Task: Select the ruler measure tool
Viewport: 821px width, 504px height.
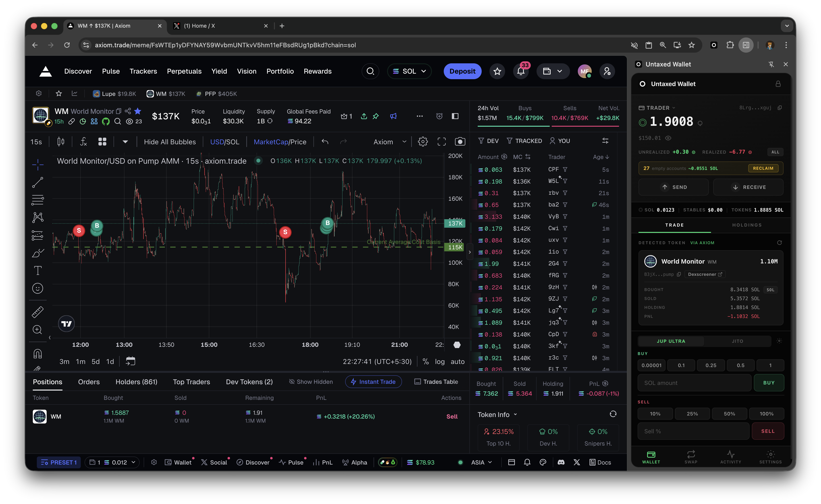Action: pos(38,312)
